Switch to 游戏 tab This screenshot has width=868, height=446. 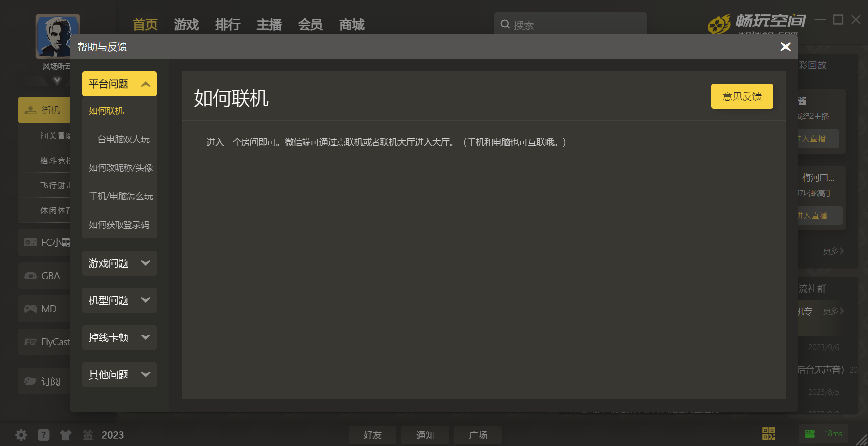pos(186,25)
